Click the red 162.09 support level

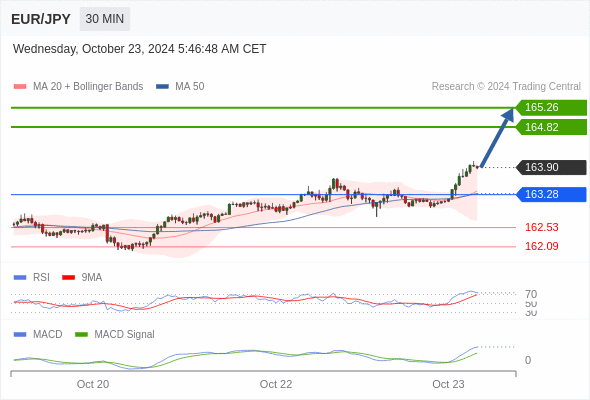(542, 246)
